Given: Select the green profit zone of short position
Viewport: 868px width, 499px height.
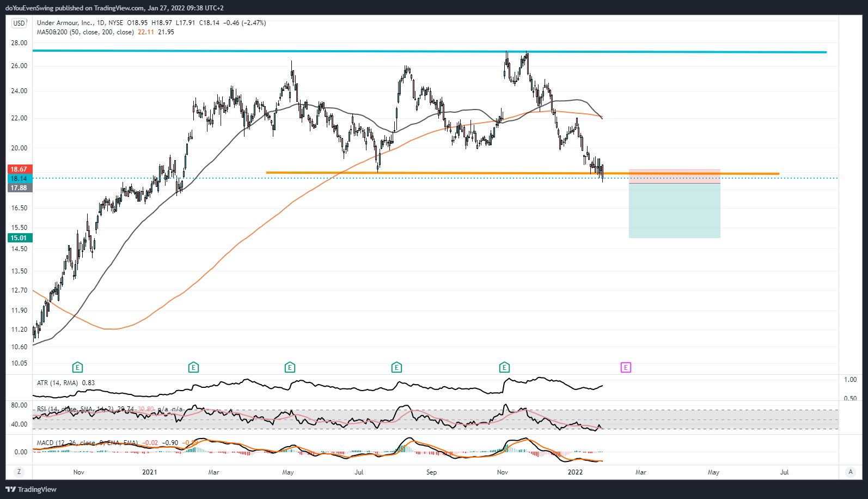Looking at the screenshot, I should coord(675,211).
